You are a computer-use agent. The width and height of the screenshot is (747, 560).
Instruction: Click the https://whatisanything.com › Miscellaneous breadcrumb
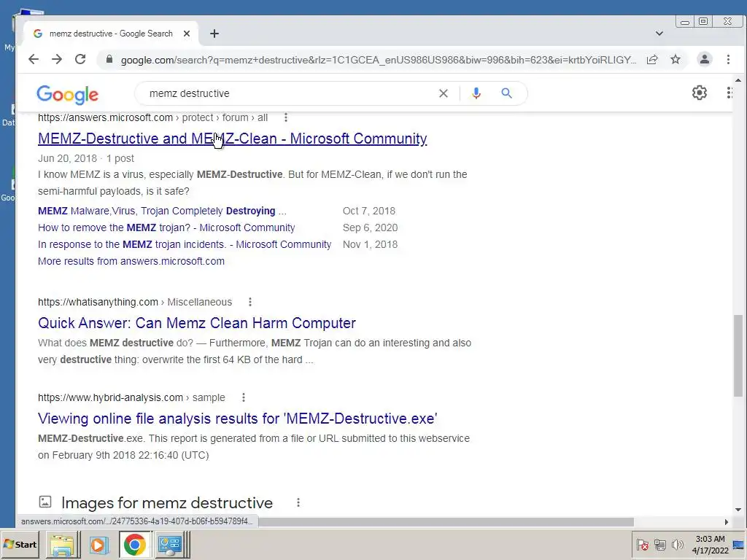(x=135, y=302)
